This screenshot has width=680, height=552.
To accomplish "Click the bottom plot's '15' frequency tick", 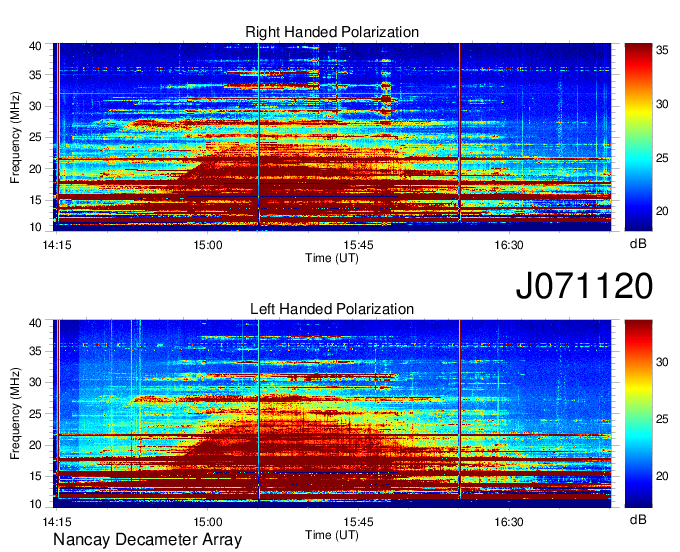I will (35, 477).
